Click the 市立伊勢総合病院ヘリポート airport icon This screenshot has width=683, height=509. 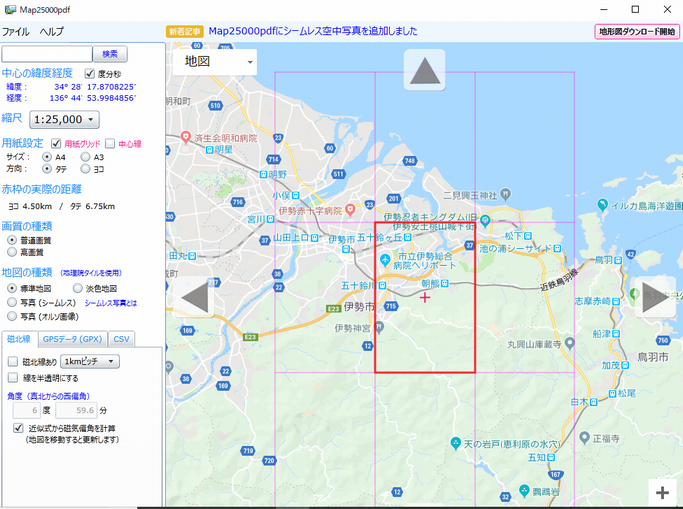point(385,260)
